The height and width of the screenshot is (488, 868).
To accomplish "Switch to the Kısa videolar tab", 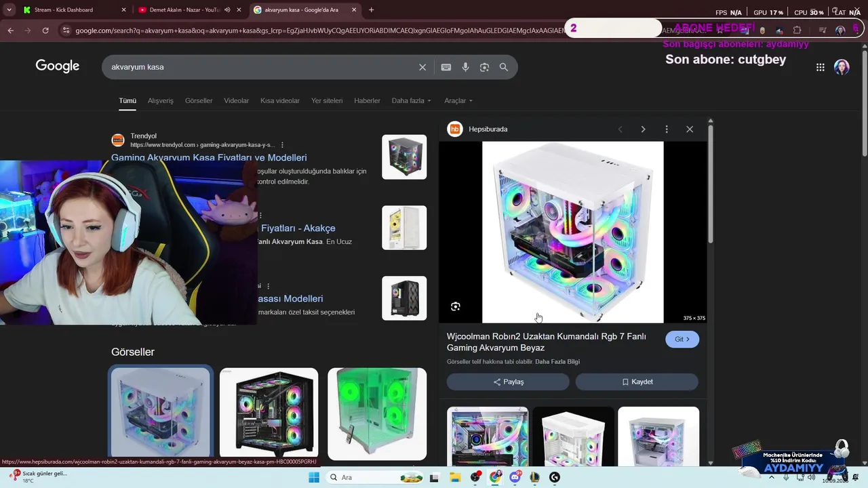I will [x=280, y=101].
